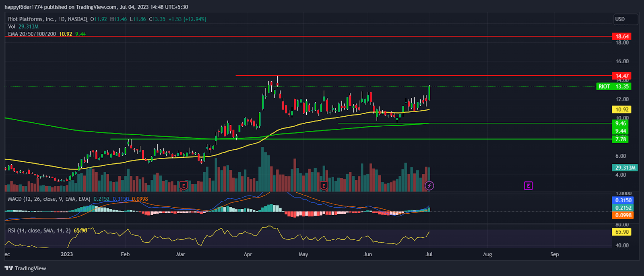Click the +1.53 (+12.94%) change text
The image size is (644, 276).
pyautogui.click(x=188, y=19)
